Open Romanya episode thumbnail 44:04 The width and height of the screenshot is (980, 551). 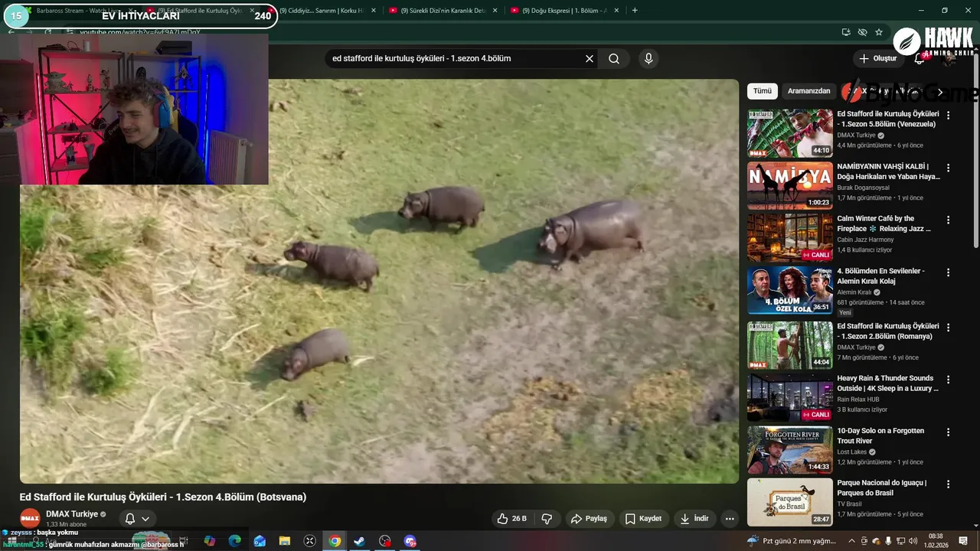coord(789,345)
